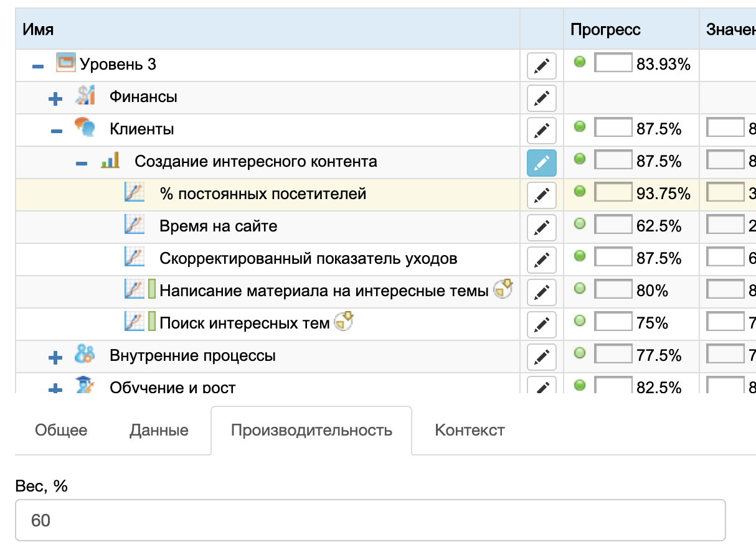The image size is (756, 555).
Task: Open the Данные tab
Action: (x=159, y=431)
